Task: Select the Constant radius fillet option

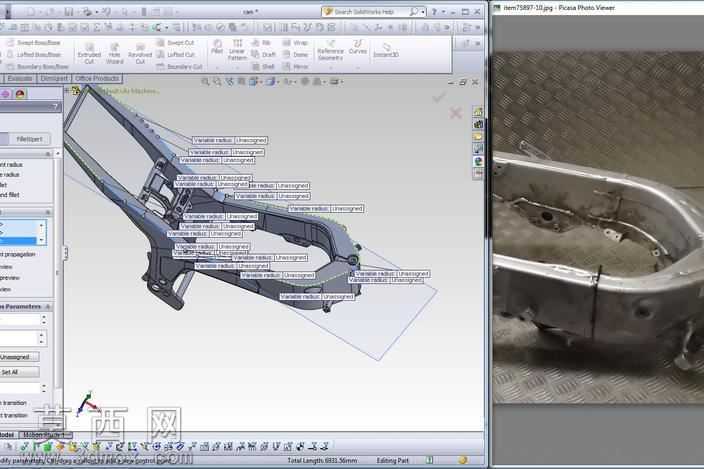Action: 10,165
